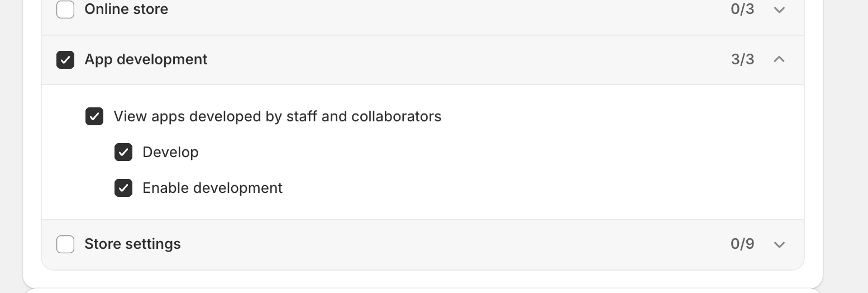Viewport: 868px width, 293px height.
Task: Click the Online store section title
Action: pyautogui.click(x=126, y=9)
